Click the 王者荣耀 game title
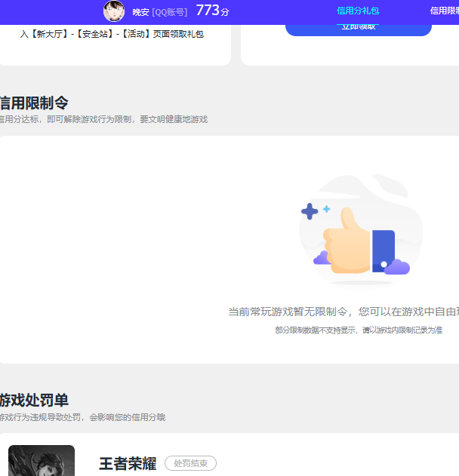This screenshot has height=476, width=459. (128, 464)
